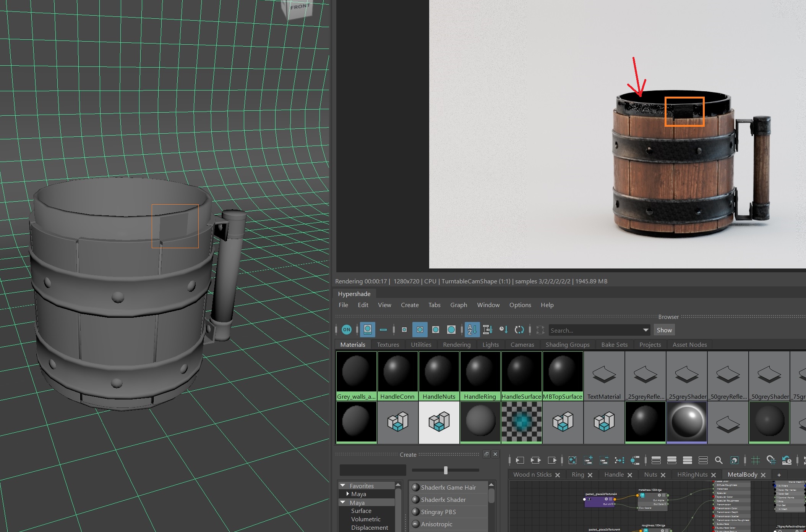Click the Create panel filter field

point(373,470)
